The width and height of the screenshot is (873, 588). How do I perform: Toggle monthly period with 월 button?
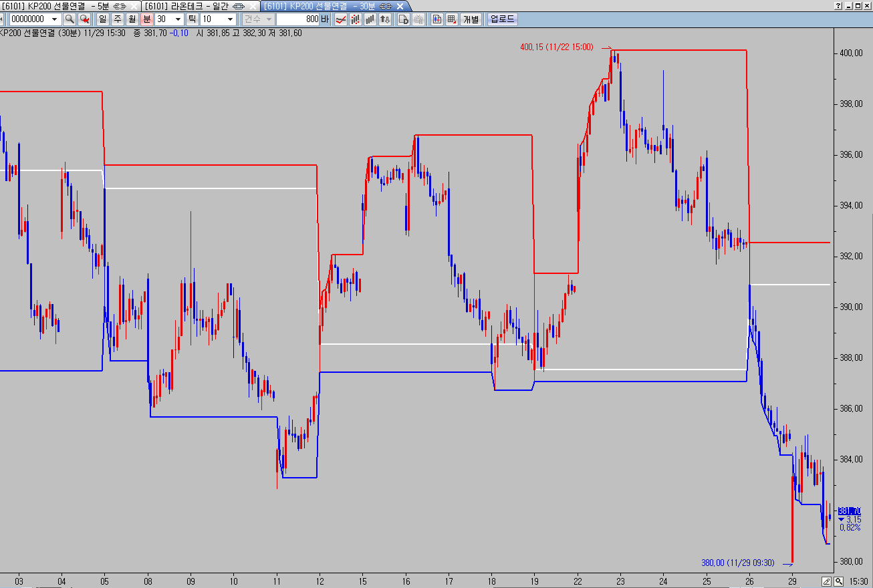tap(132, 19)
